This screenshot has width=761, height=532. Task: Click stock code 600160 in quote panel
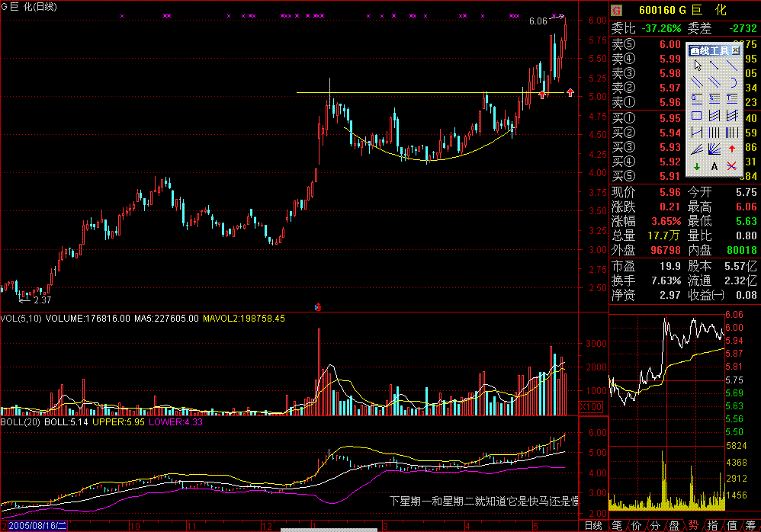tap(658, 10)
